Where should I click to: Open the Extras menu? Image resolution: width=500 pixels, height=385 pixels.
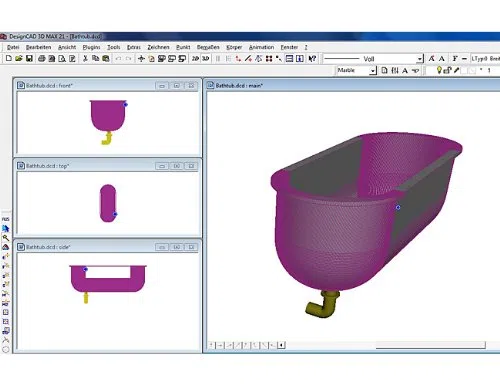point(134,47)
